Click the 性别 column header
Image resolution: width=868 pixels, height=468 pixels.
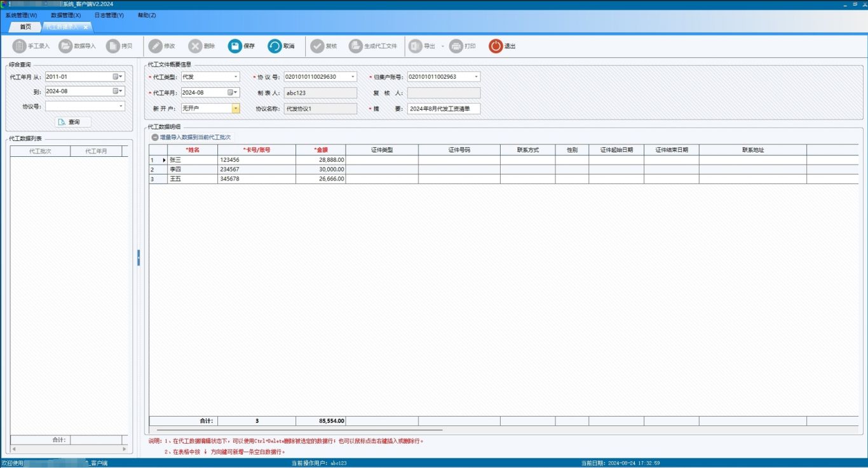click(x=572, y=150)
